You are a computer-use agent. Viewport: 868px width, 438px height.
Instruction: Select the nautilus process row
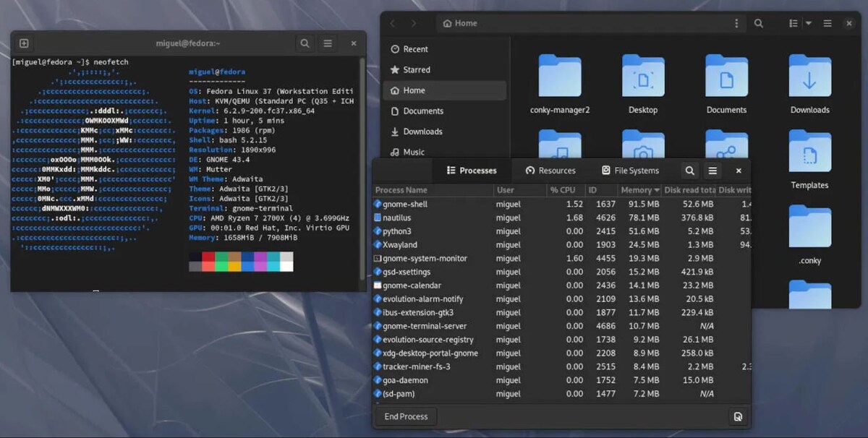[562, 218]
